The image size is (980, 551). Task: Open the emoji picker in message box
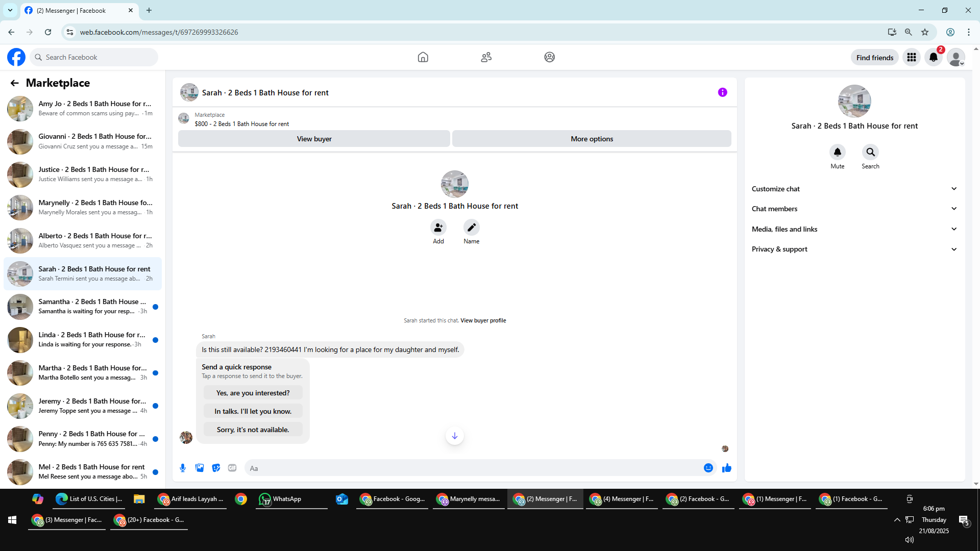tap(708, 468)
